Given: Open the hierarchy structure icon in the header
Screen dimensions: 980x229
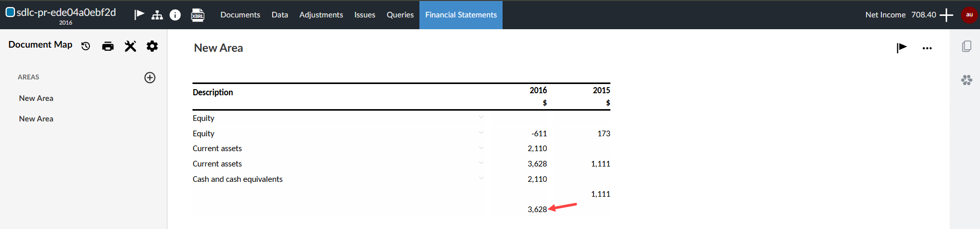Looking at the screenshot, I should tap(157, 15).
